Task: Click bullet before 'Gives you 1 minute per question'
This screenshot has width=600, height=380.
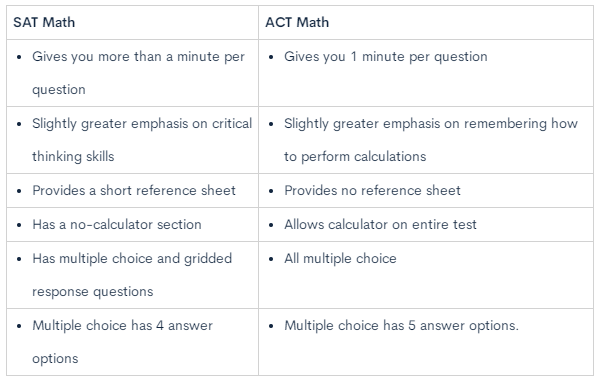Action: (271, 57)
